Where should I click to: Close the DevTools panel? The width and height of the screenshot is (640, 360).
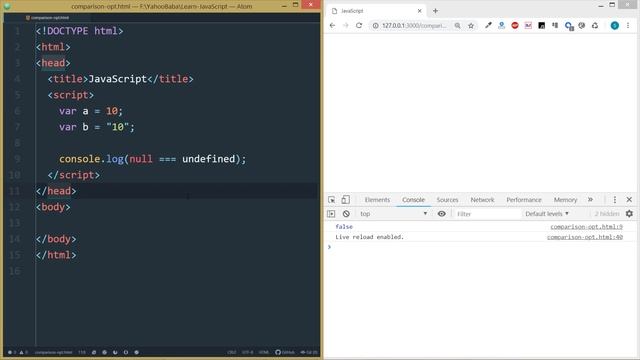click(x=629, y=200)
